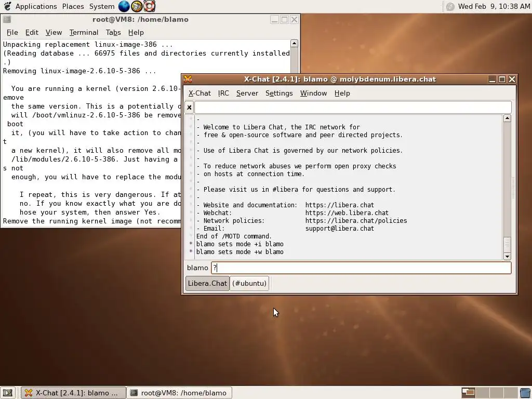Close the X-Chat tab using the small x button
Screen dimensions: 532x399
click(x=189, y=108)
